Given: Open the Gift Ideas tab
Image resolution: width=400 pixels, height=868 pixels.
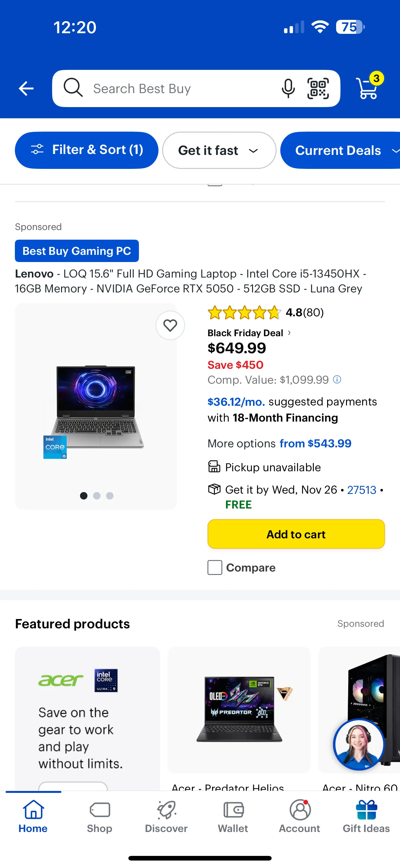Looking at the screenshot, I should pos(366,816).
